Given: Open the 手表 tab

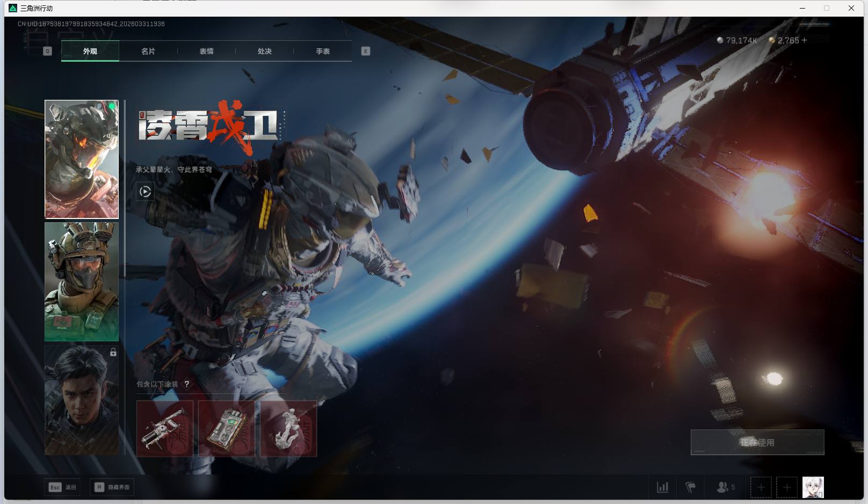Looking at the screenshot, I should 322,52.
